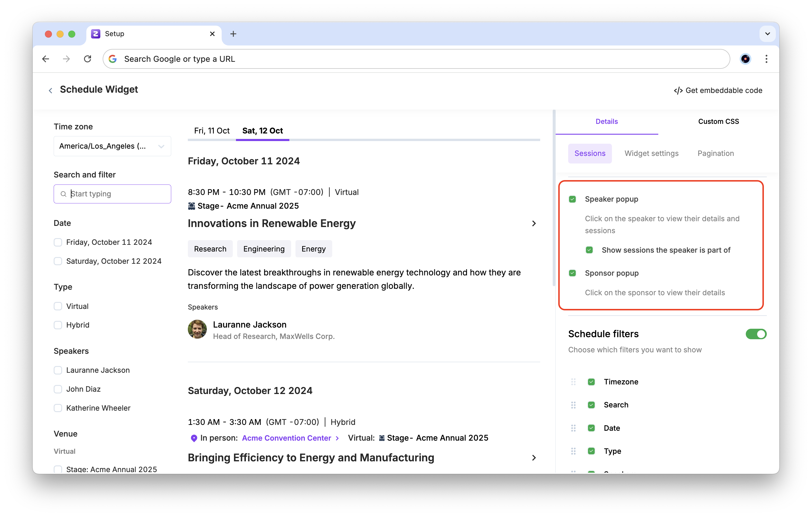This screenshot has height=517, width=812.
Task: Turn off the Schedule filters toggle
Action: [x=756, y=334]
